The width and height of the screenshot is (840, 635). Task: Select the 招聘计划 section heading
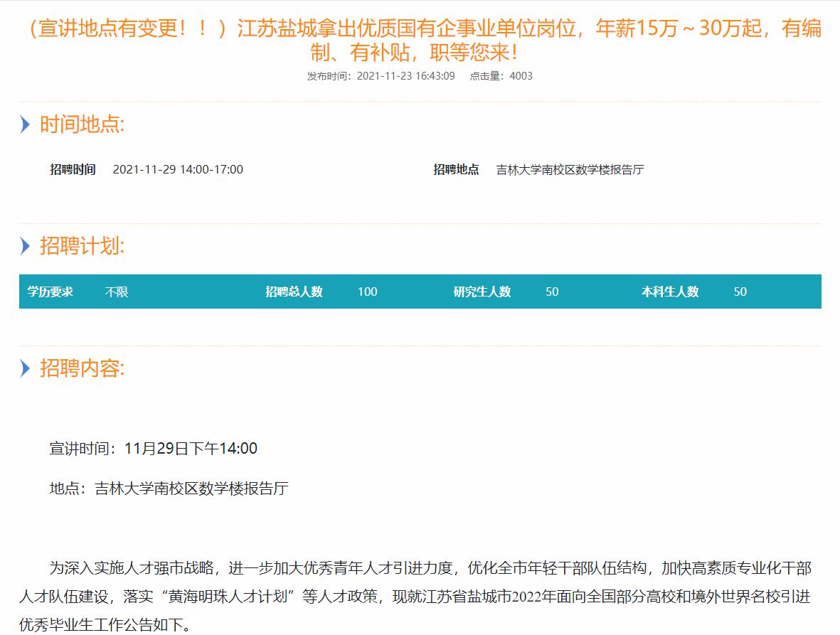coord(82,247)
